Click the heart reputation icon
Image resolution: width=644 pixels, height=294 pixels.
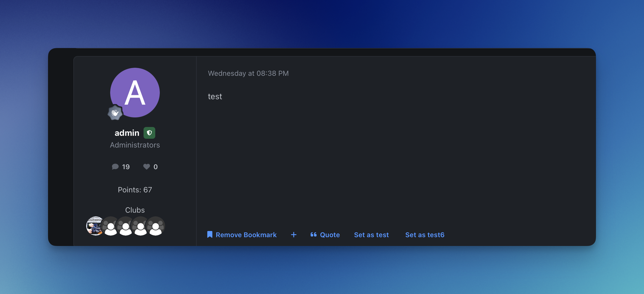(x=146, y=167)
